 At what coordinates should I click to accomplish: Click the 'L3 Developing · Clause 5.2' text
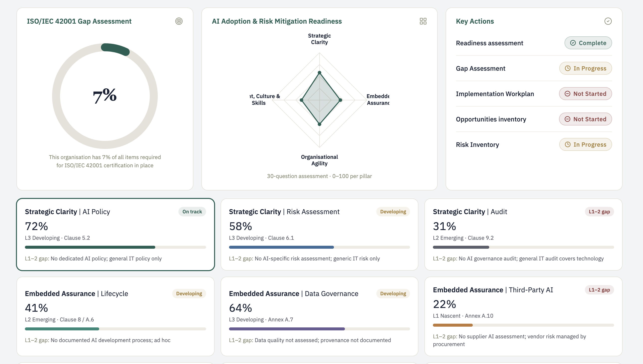(57, 238)
